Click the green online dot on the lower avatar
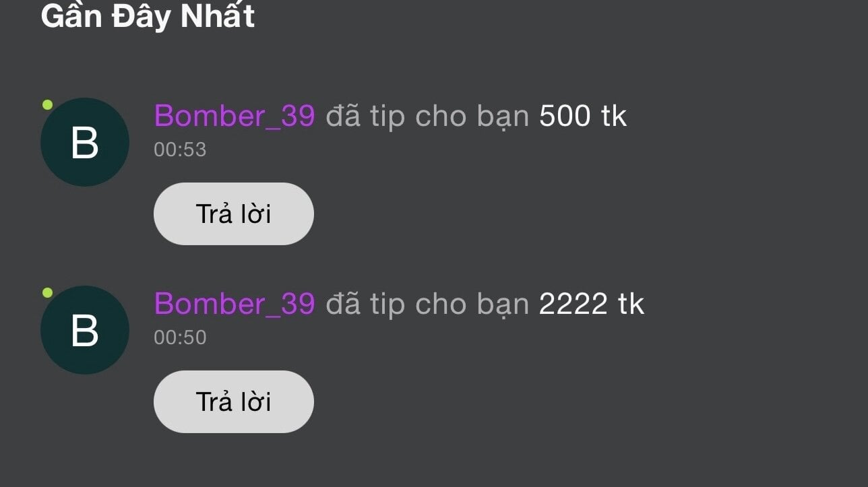The image size is (868, 487). (x=47, y=292)
